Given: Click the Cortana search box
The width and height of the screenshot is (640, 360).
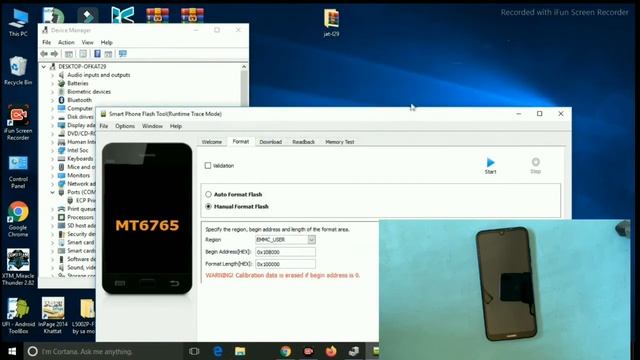Looking at the screenshot, I should 102,351.
